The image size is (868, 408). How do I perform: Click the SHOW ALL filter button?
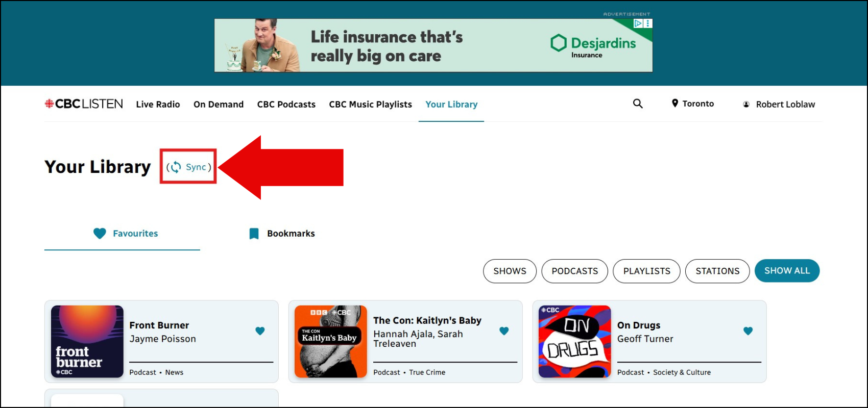(787, 271)
